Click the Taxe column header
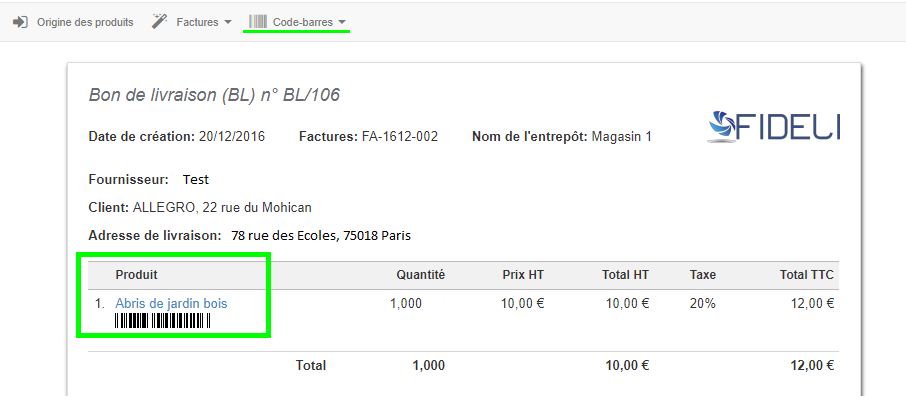906x401 pixels. click(x=703, y=275)
